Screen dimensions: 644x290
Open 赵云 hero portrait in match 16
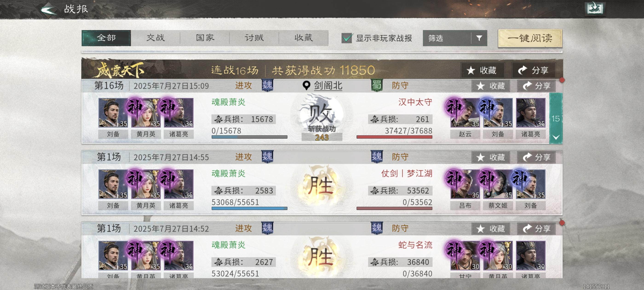tap(465, 113)
